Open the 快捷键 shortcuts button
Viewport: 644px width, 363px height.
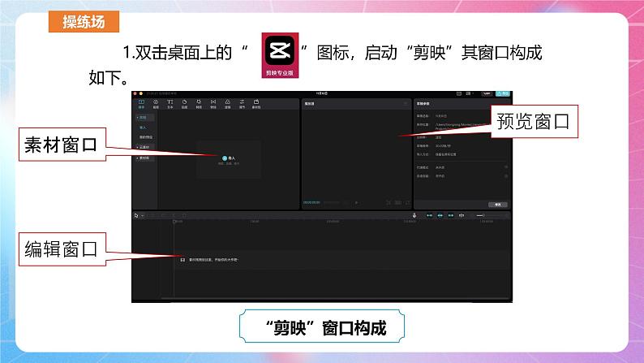coord(487,93)
